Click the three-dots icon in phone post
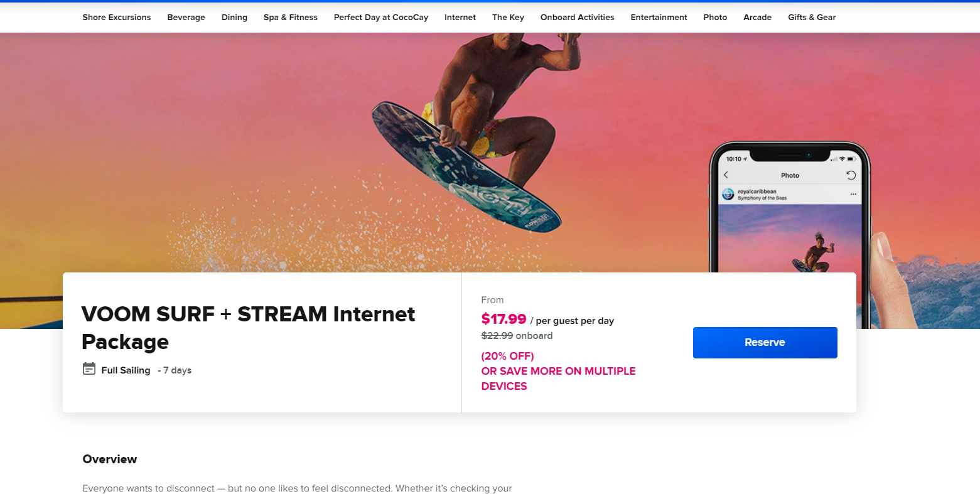Screen dimensions: 980x494 [853, 195]
